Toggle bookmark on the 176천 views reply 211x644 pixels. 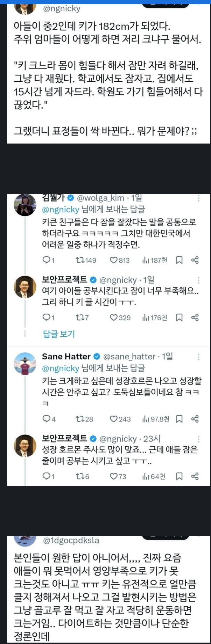pos(179,317)
